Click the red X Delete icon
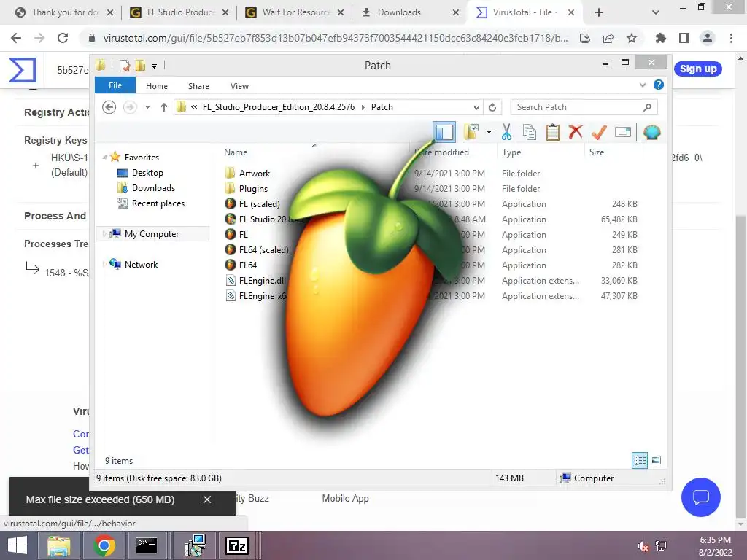 pos(576,131)
